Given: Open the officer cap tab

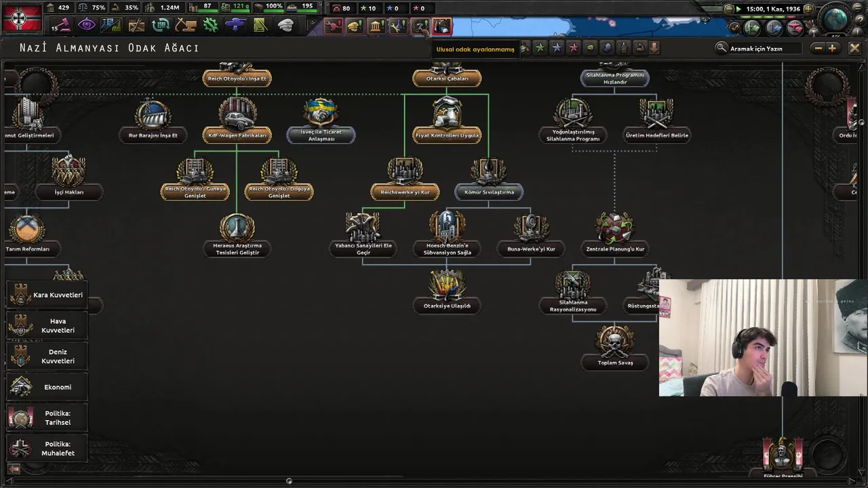Looking at the screenshot, I should (x=285, y=25).
